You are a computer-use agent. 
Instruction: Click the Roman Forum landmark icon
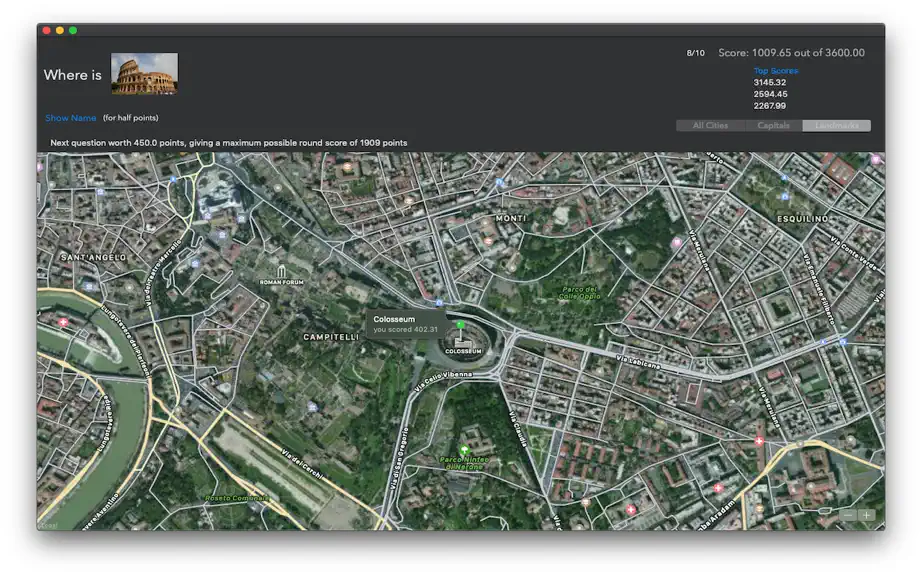tap(282, 271)
